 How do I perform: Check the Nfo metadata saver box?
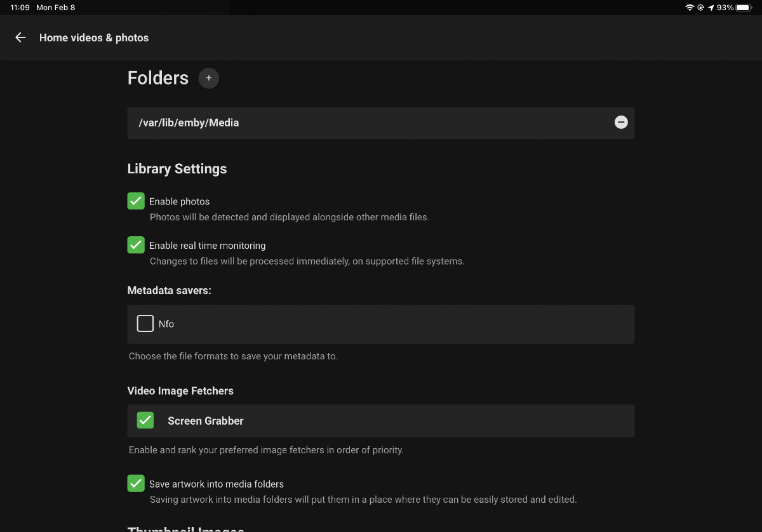145,324
